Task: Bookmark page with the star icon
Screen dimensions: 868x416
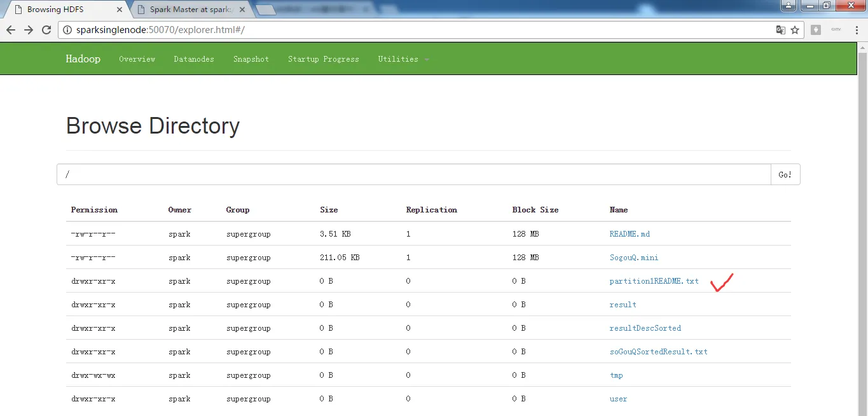Action: point(795,30)
